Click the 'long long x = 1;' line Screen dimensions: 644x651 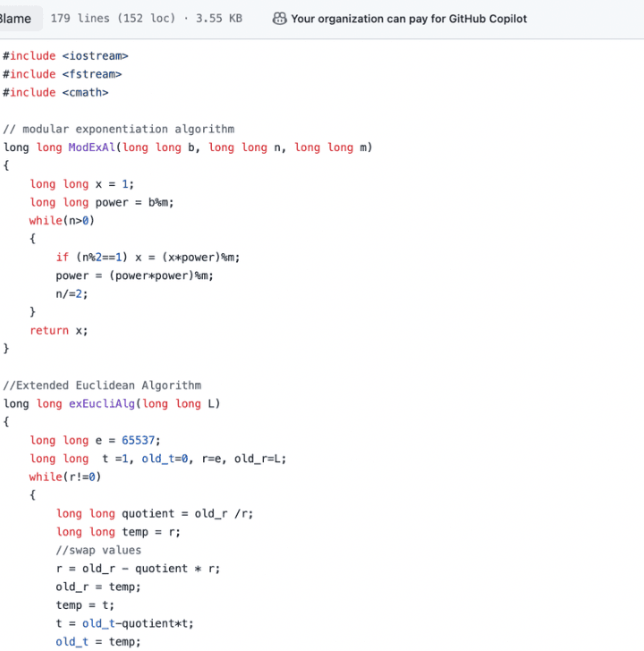[x=81, y=184]
